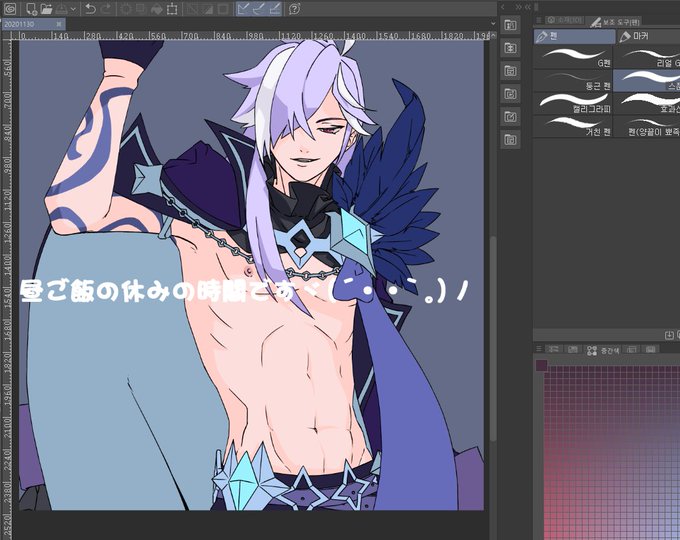Click the Show selection border icon
Viewport: 680px width, 540px height.
pos(223,9)
